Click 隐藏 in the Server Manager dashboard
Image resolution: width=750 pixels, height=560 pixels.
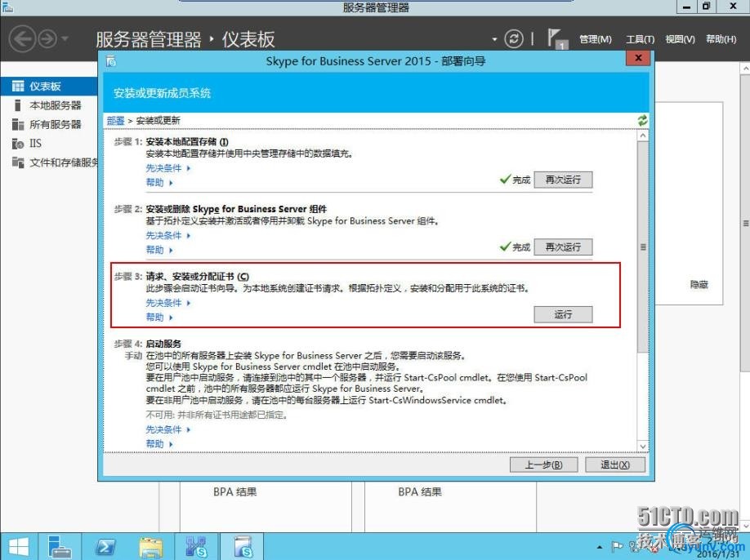point(699,284)
